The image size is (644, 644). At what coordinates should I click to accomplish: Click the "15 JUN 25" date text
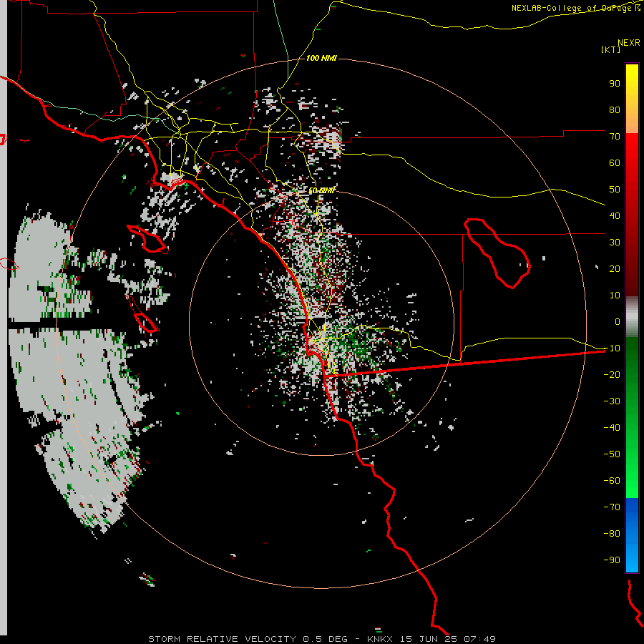(x=429, y=639)
